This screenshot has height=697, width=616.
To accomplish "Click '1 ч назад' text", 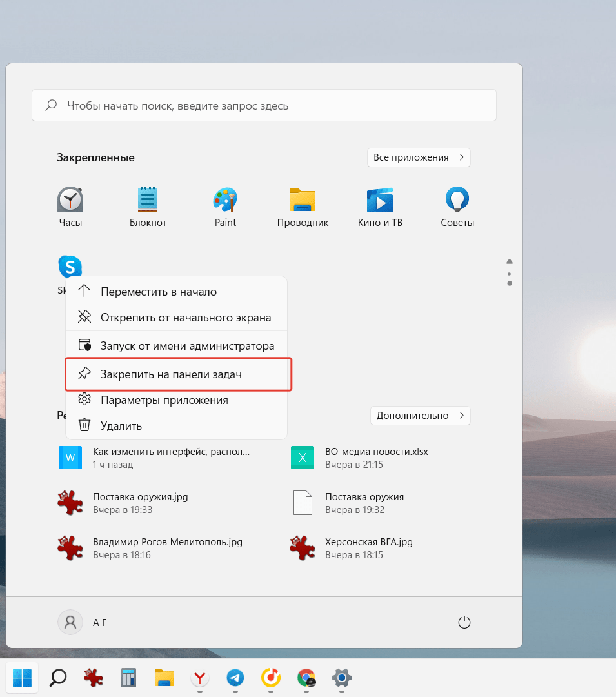I will [113, 465].
